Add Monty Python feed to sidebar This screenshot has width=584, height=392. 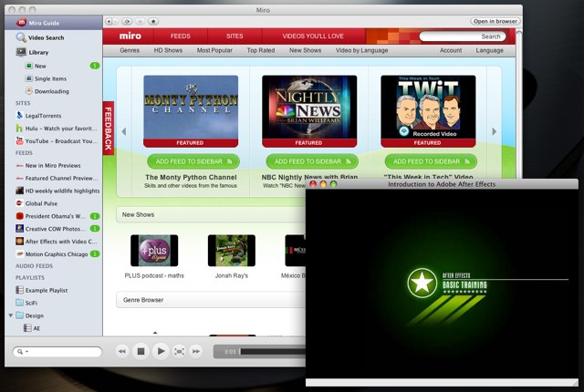click(193, 161)
